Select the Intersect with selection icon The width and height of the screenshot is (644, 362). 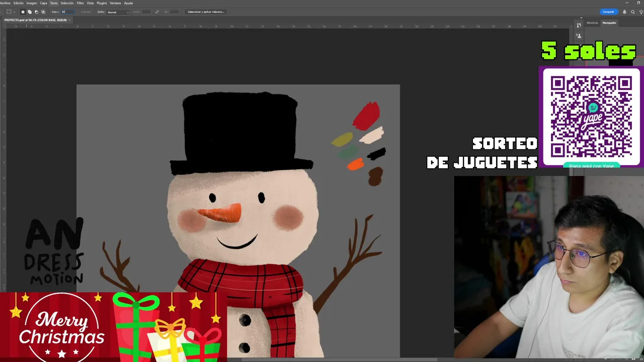click(x=43, y=12)
